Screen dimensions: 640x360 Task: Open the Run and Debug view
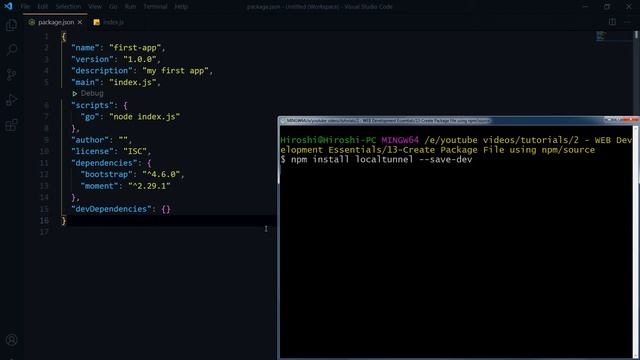[11, 100]
